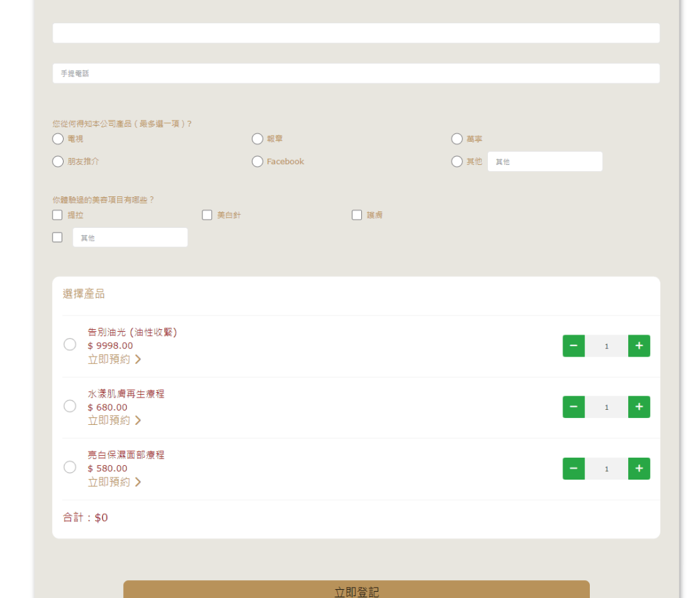
Task: Increase quantity for 告別油光 product
Action: point(638,346)
